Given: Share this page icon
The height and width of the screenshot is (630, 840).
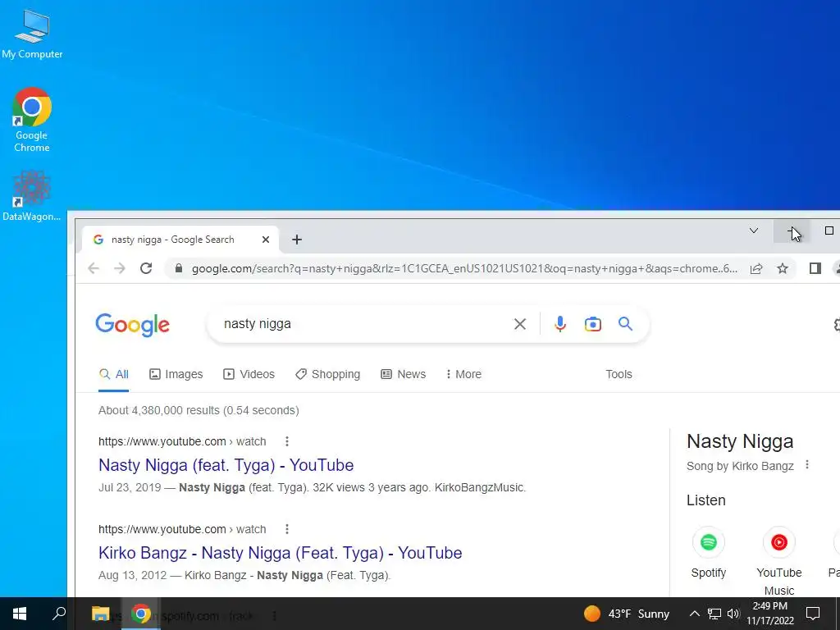Looking at the screenshot, I should pos(756,268).
